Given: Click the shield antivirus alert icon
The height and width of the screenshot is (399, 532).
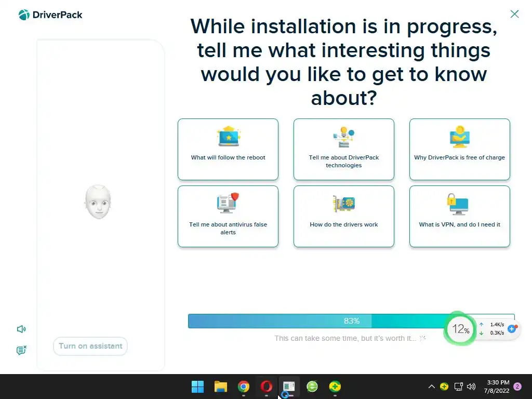Looking at the screenshot, I should 228,203.
